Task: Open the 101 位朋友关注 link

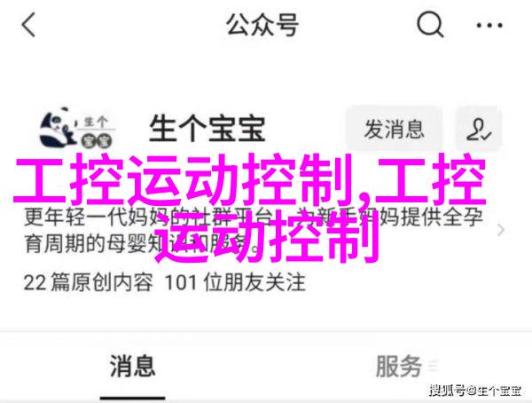Action: tap(235, 282)
